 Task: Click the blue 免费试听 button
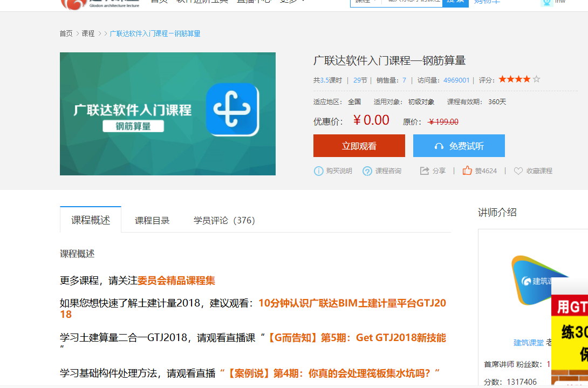459,146
